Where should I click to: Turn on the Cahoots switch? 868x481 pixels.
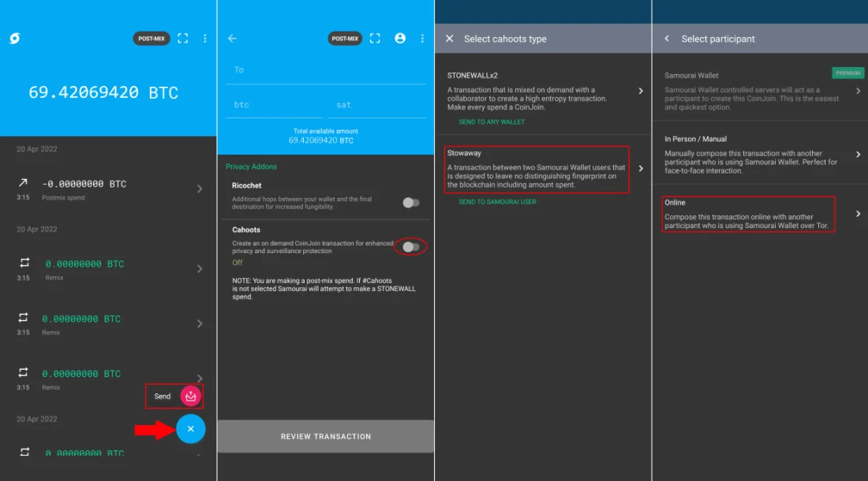(x=410, y=247)
